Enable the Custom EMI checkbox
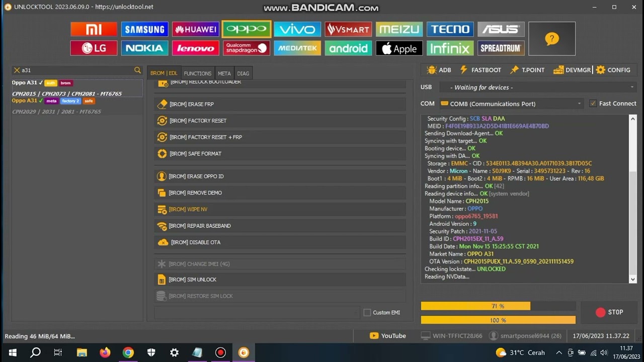Screen dimensions: 644x362 pyautogui.click(x=367, y=313)
